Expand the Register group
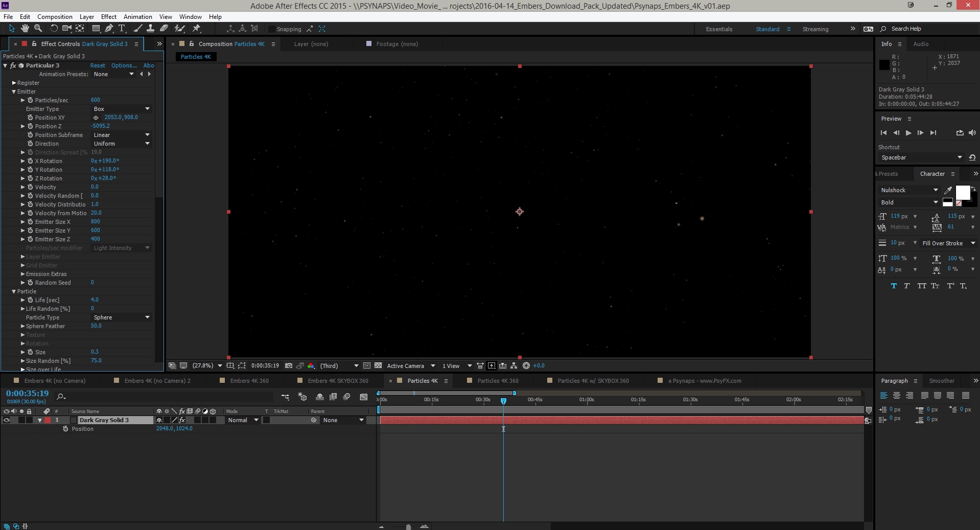 coord(14,83)
